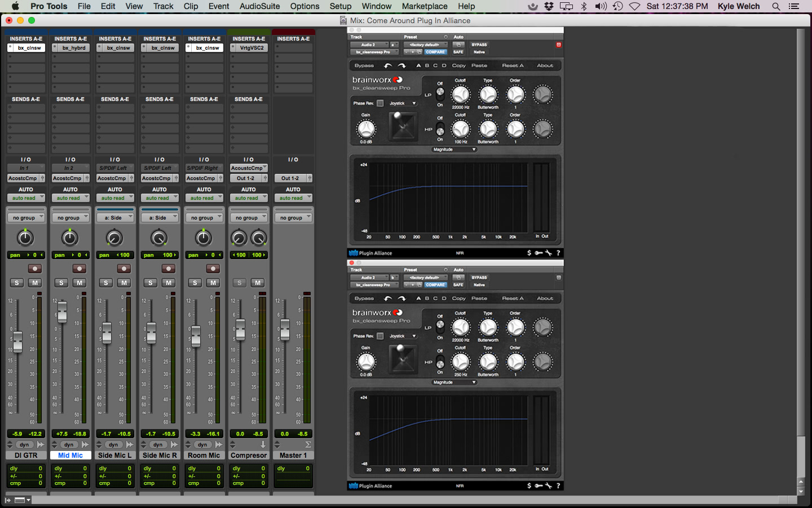Click undo arrow in upper cleansweep plugin
812x508 pixels.
coord(388,65)
